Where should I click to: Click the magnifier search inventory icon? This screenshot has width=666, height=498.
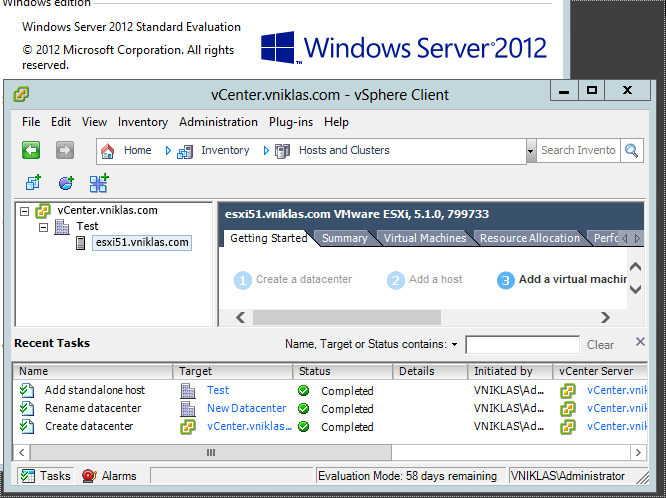632,151
